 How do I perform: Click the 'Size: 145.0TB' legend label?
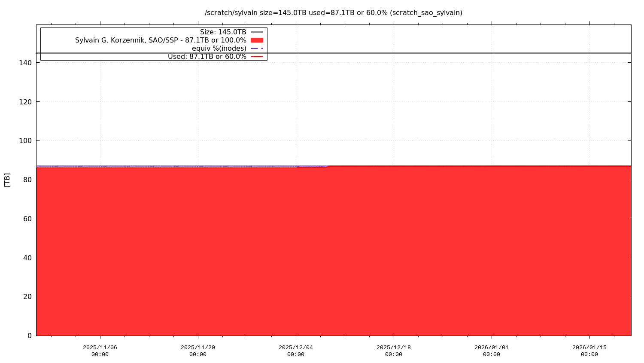tap(223, 32)
